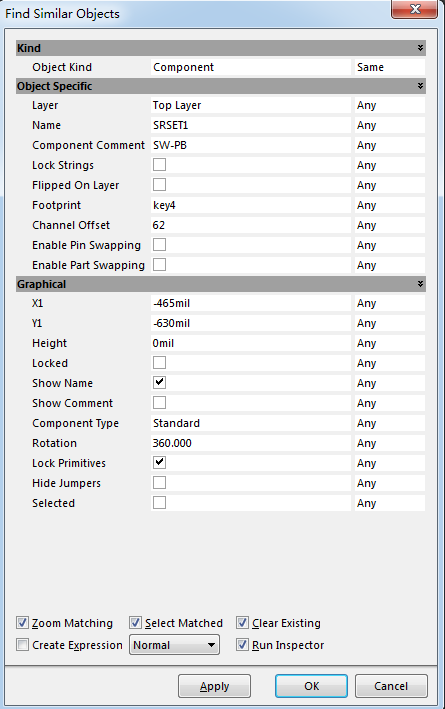The height and width of the screenshot is (709, 445).
Task: Uncheck the Lock Primitives checkbox
Action: pos(159,463)
